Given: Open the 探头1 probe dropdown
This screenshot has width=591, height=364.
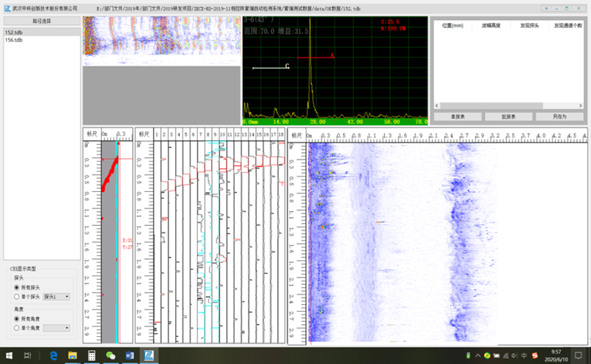Looking at the screenshot, I should click(x=58, y=296).
